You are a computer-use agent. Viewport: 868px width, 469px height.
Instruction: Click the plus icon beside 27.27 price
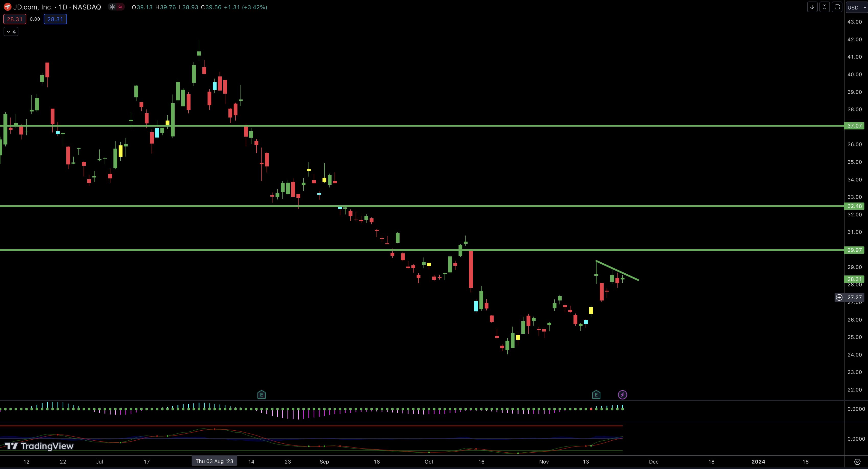(x=839, y=297)
